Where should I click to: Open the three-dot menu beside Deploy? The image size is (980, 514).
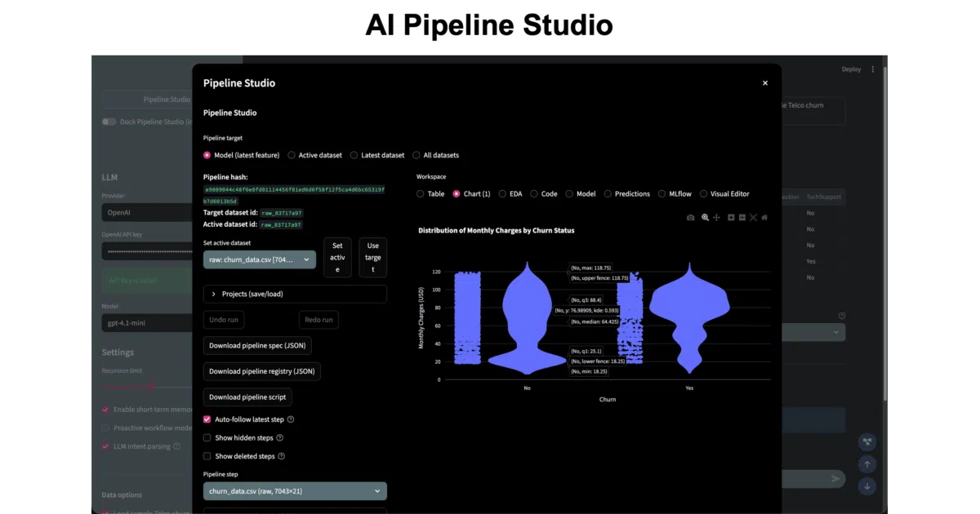pyautogui.click(x=872, y=69)
